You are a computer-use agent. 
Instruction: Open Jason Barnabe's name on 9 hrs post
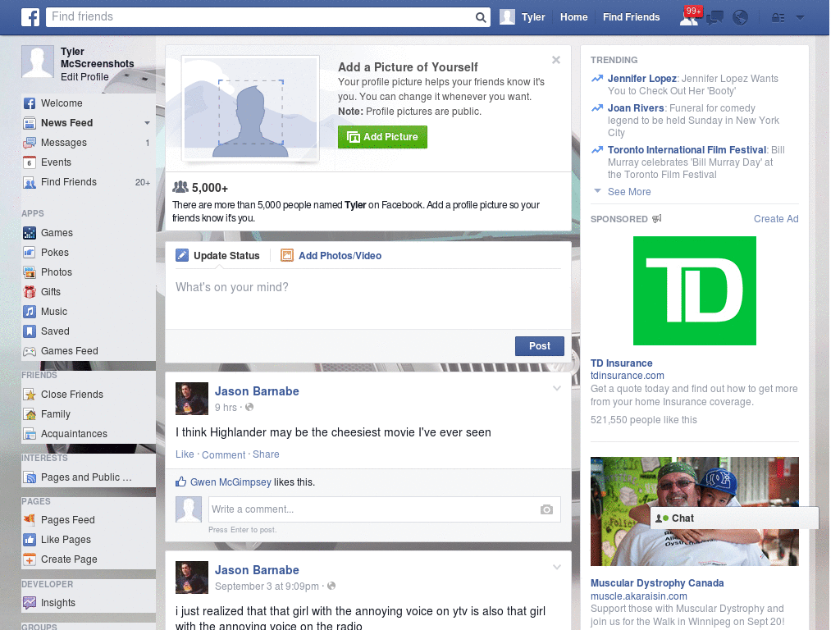click(x=257, y=391)
